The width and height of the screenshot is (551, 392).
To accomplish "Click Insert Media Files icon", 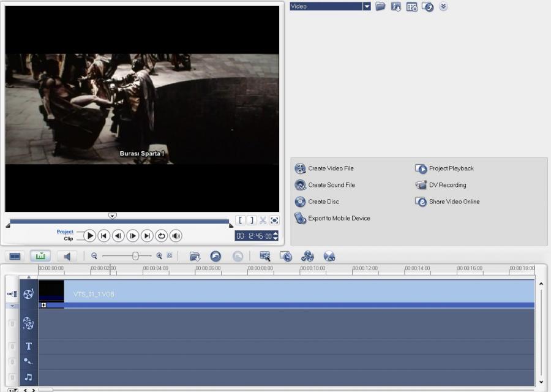I will 195,256.
